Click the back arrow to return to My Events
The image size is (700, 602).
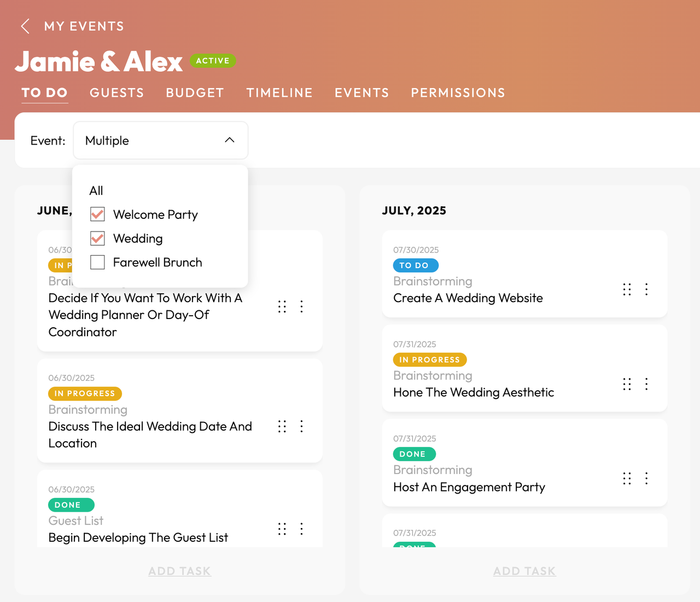24,26
